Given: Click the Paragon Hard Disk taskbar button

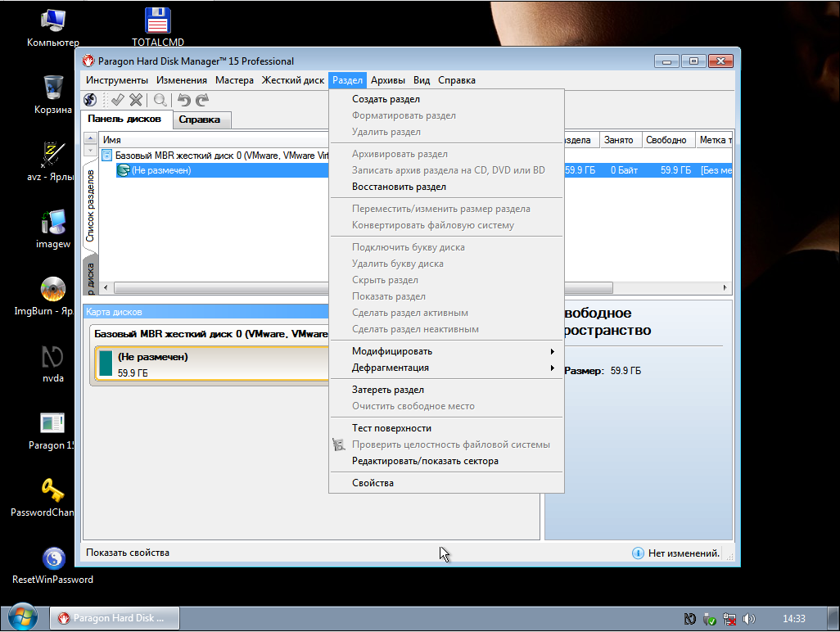Looking at the screenshot, I should [115, 618].
